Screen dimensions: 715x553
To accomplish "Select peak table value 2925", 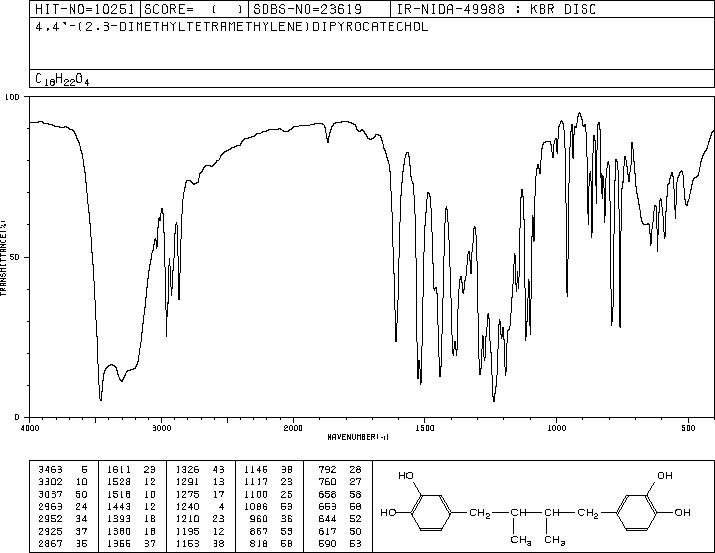I will [50, 531].
